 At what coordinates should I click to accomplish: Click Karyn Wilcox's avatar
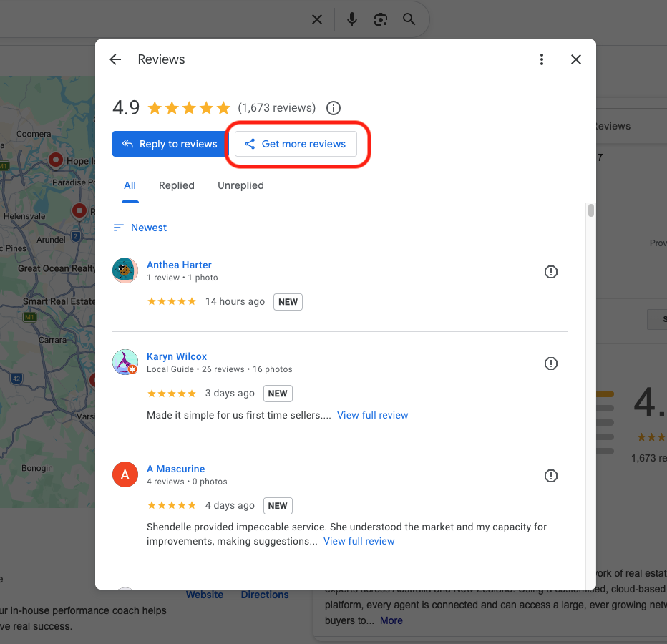point(125,362)
